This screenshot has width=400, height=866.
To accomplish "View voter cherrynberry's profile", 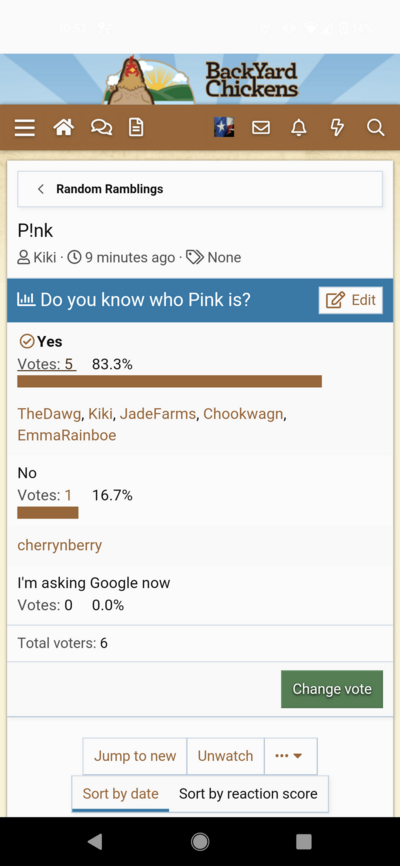I will coord(60,546).
